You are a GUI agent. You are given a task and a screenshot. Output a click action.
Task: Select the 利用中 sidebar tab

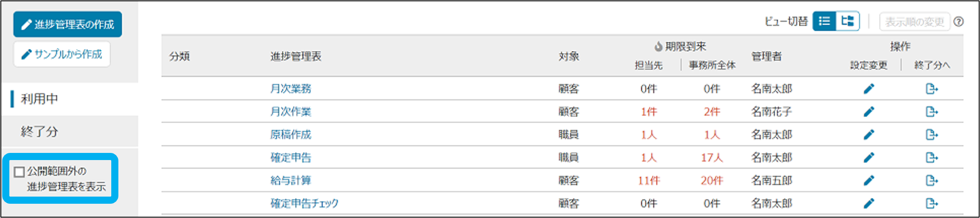click(39, 99)
